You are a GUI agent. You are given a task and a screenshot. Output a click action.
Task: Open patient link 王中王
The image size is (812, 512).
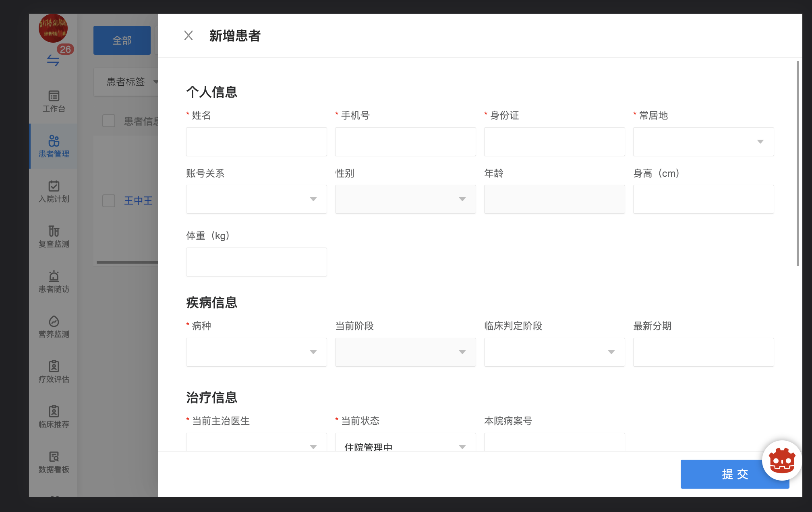coord(138,200)
